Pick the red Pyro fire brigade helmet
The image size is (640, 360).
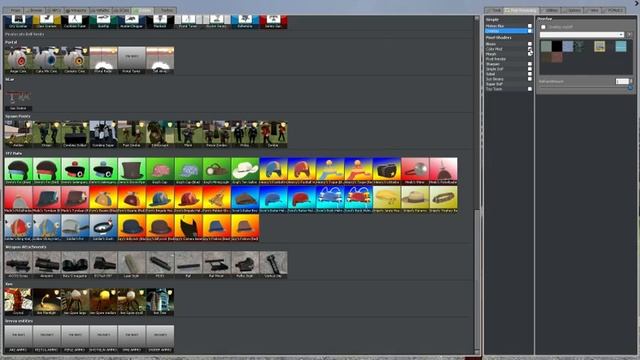(x=189, y=200)
